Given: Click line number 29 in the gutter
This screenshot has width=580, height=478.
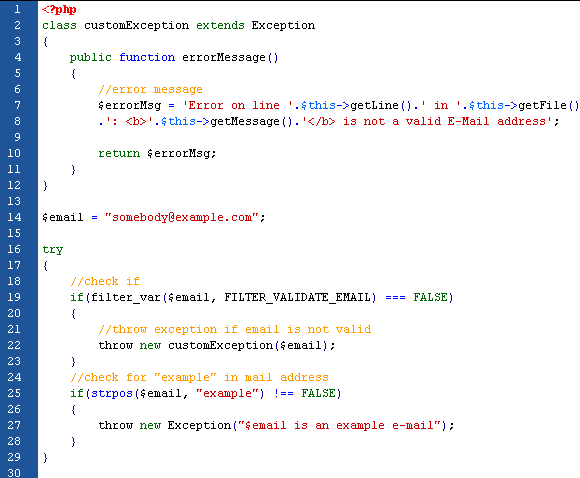Looking at the screenshot, I should pyautogui.click(x=14, y=457).
